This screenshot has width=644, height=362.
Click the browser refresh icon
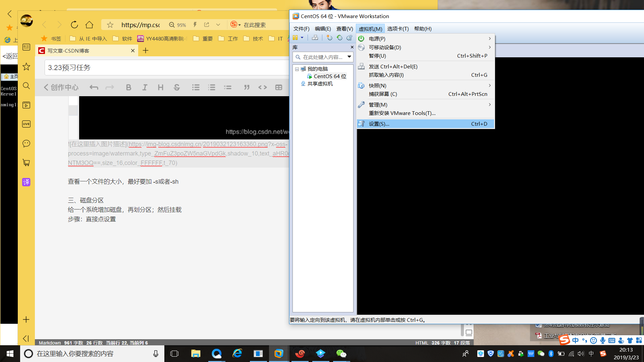pos(74,24)
